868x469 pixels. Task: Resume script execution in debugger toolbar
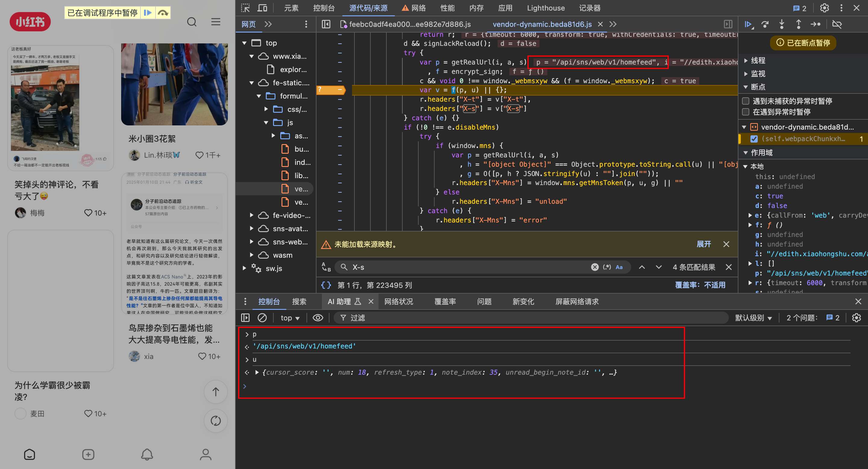click(749, 24)
